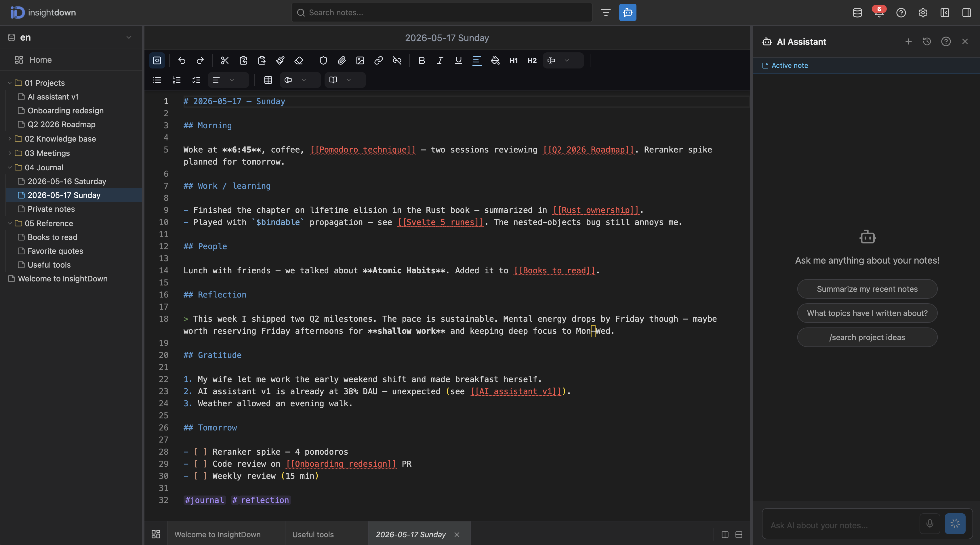Undo the last edit

pyautogui.click(x=182, y=60)
